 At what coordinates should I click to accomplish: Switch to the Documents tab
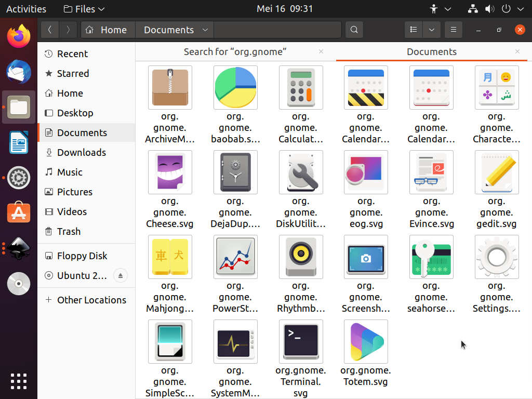coord(432,51)
